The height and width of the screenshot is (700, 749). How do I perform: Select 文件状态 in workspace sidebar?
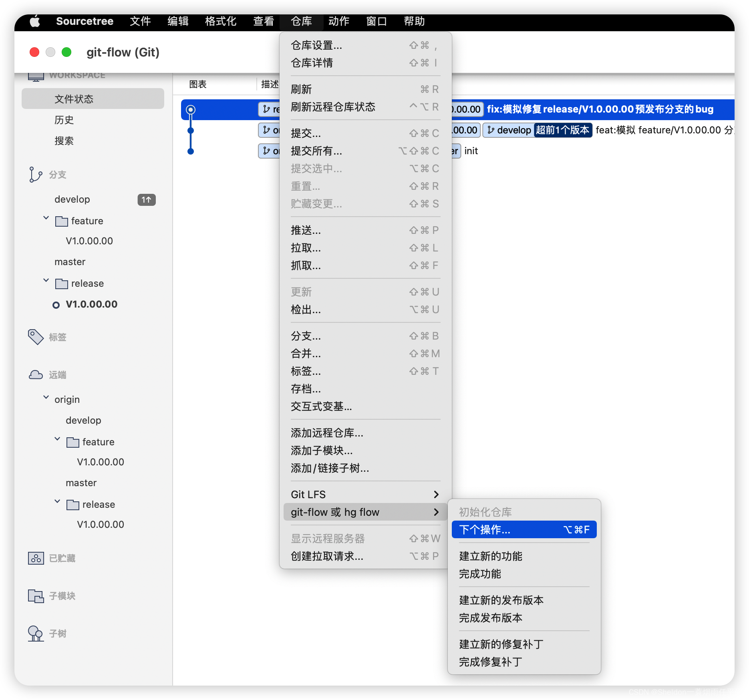[93, 99]
